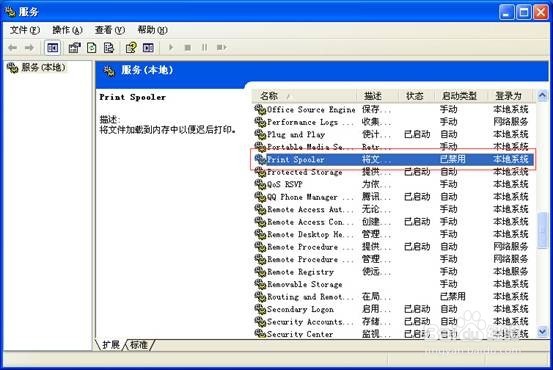Click the Remote Desktop He... service icon
The image size is (553, 370).
point(260,234)
